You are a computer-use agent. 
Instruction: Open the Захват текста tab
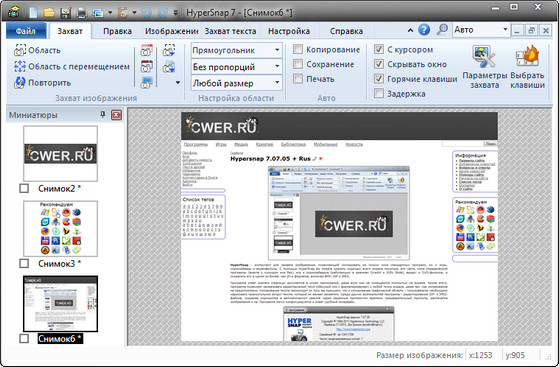click(230, 31)
